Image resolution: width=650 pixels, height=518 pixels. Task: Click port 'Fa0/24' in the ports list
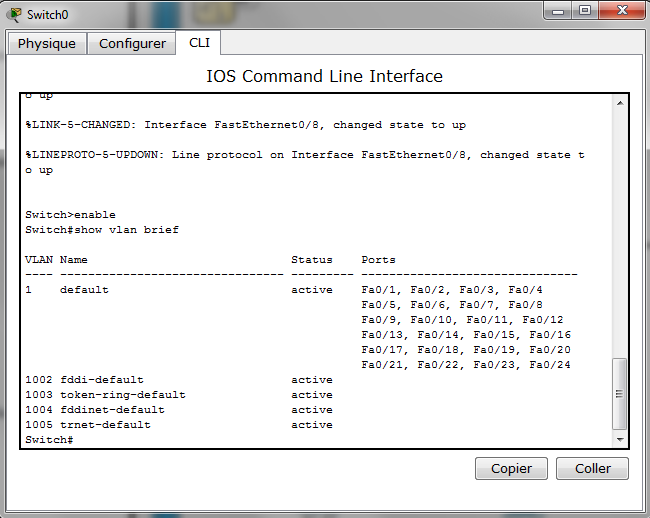(550, 365)
